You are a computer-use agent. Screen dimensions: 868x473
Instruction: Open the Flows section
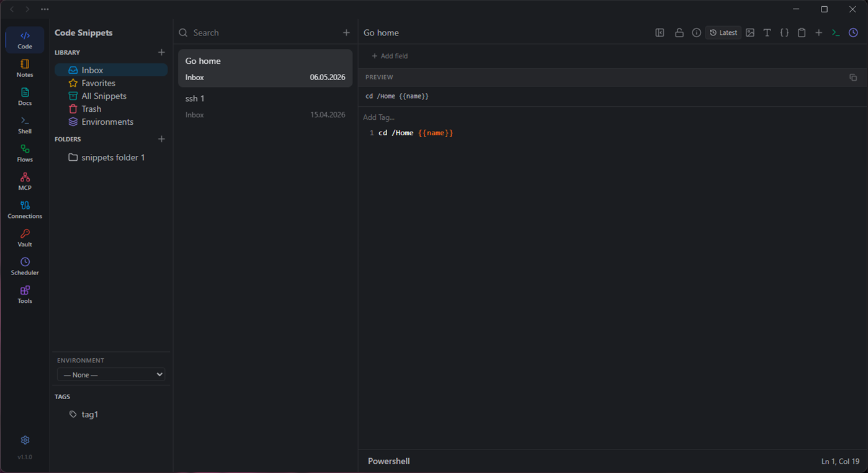click(x=25, y=153)
